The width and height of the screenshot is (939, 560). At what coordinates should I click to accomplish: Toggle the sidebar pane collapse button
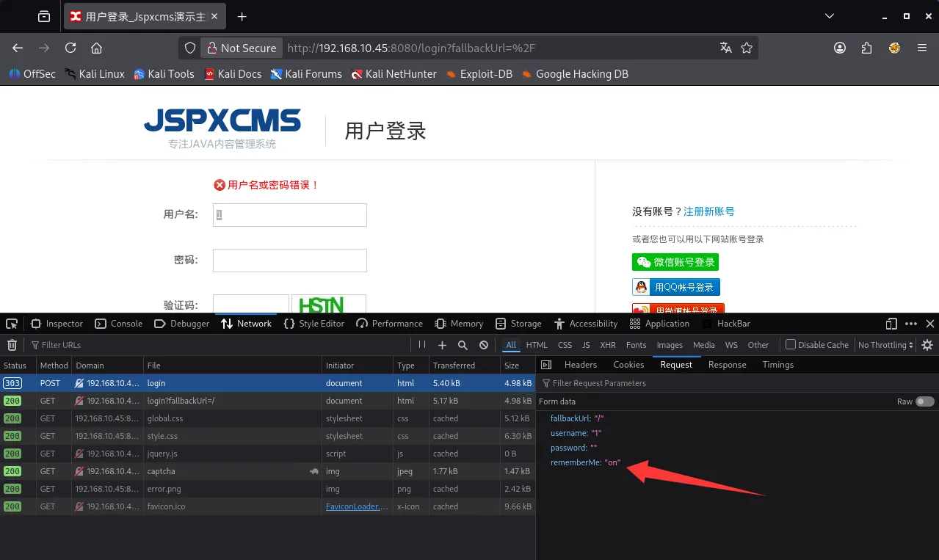point(546,365)
